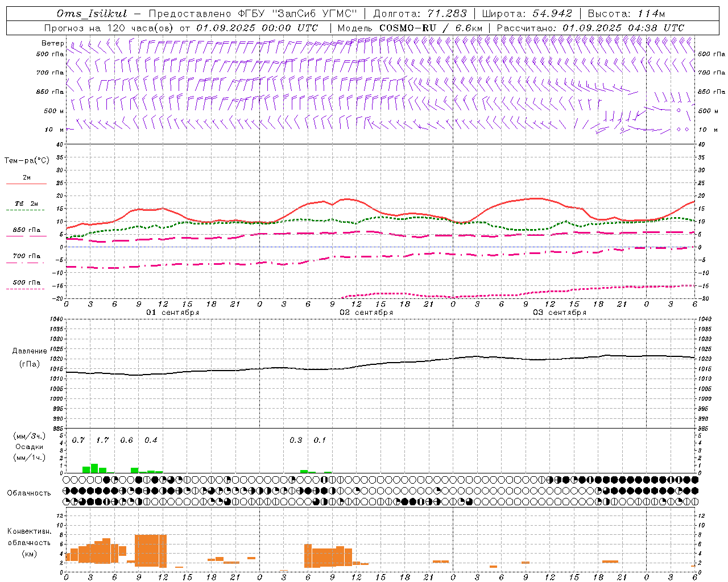Click the date label 03 сентября
This screenshot has height=582, width=728.
(x=560, y=313)
